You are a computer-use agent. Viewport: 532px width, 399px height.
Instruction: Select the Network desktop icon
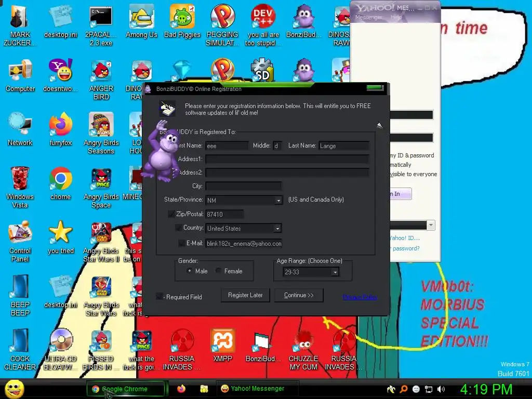point(20,129)
